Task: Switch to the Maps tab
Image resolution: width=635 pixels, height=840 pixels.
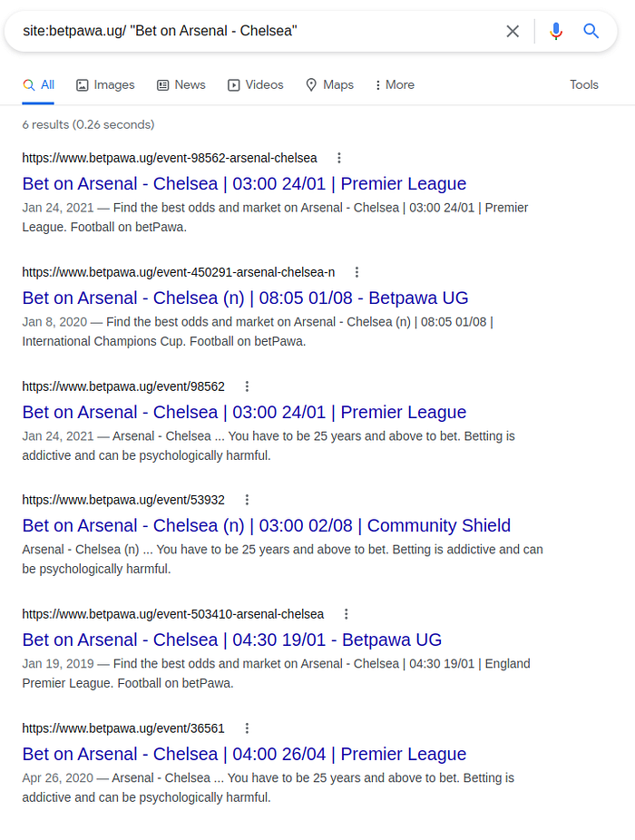Action: [329, 84]
